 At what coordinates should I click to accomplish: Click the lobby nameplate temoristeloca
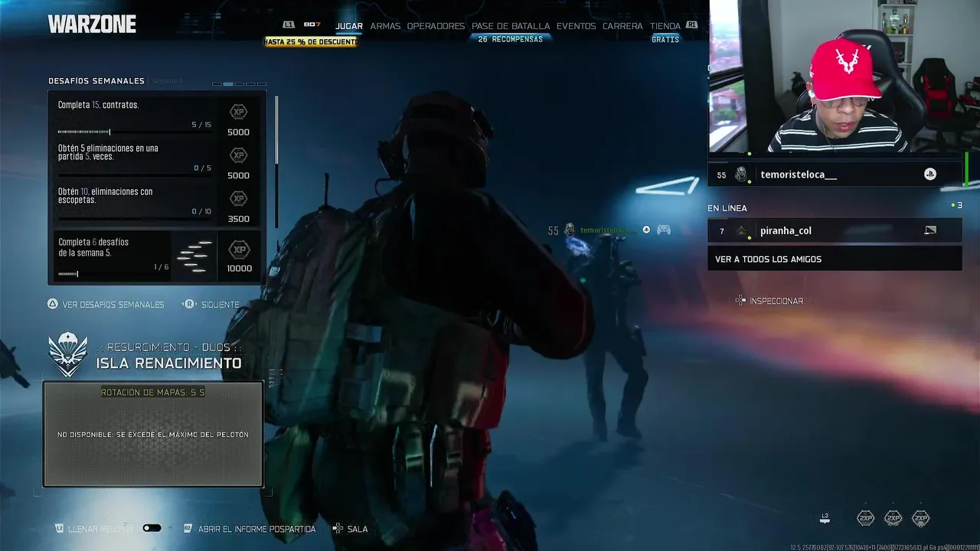[609, 230]
